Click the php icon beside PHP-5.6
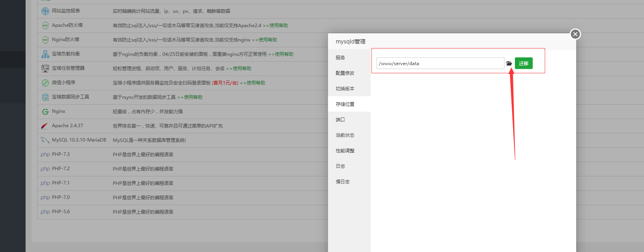 [x=45, y=212]
